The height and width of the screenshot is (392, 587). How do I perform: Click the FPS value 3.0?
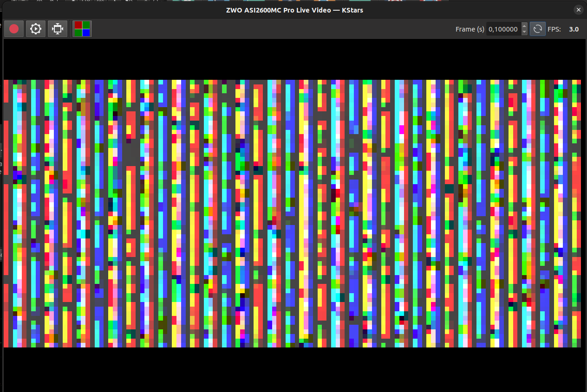(x=574, y=29)
